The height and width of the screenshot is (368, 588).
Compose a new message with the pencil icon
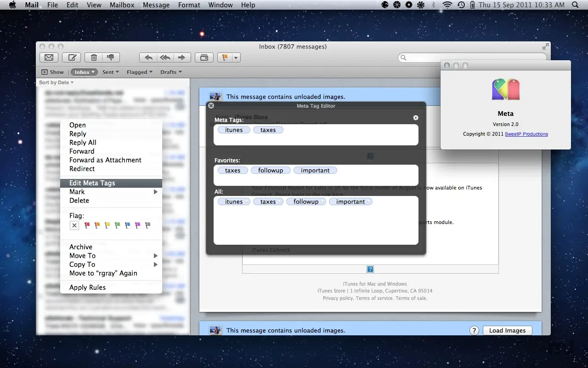[72, 57]
